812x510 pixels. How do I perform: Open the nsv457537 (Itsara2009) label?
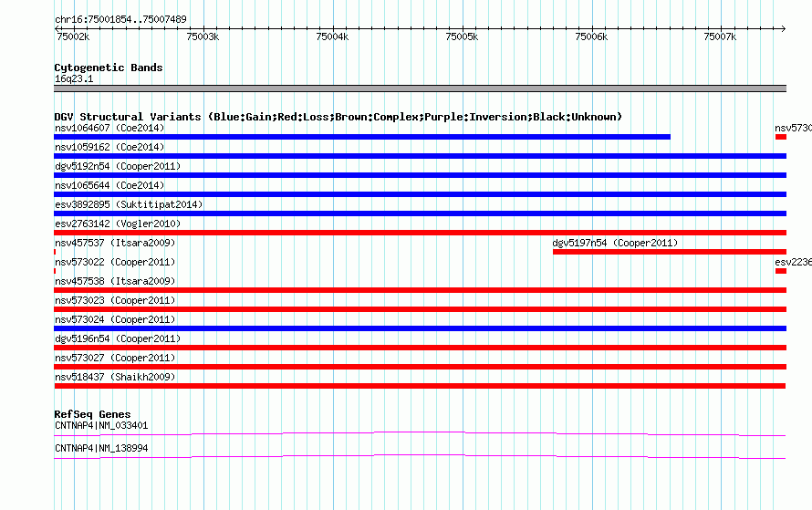[115, 243]
